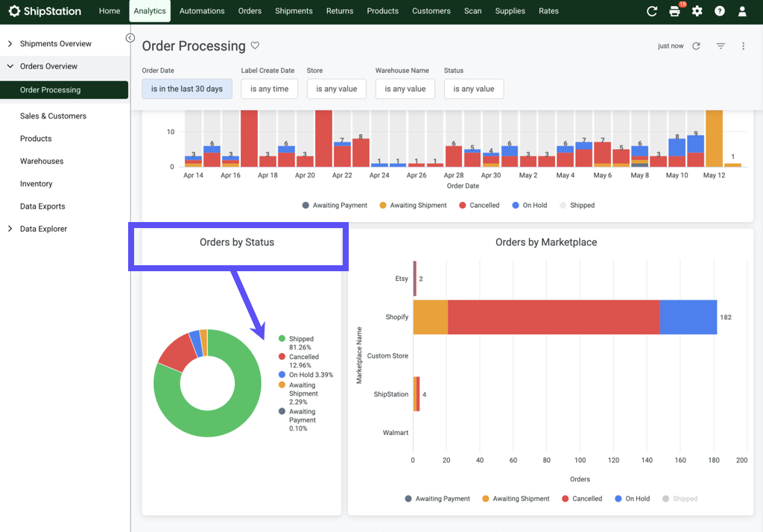Open Sales & Customers report

(x=53, y=115)
